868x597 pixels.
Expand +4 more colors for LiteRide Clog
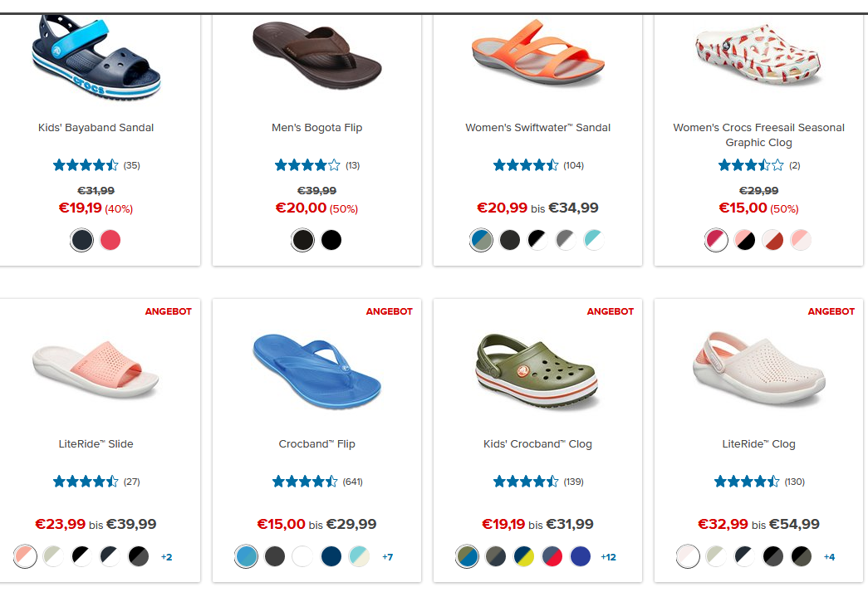coord(829,557)
